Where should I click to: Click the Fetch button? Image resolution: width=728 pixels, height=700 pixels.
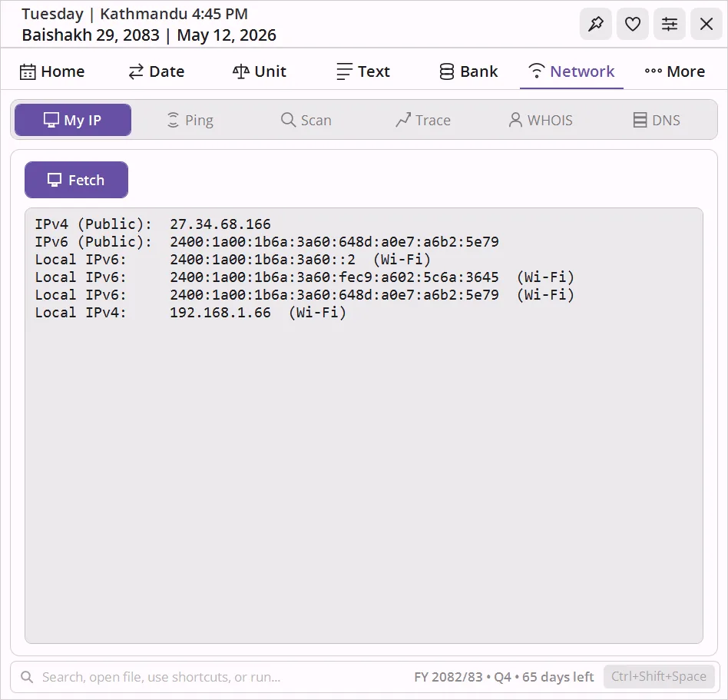76,180
